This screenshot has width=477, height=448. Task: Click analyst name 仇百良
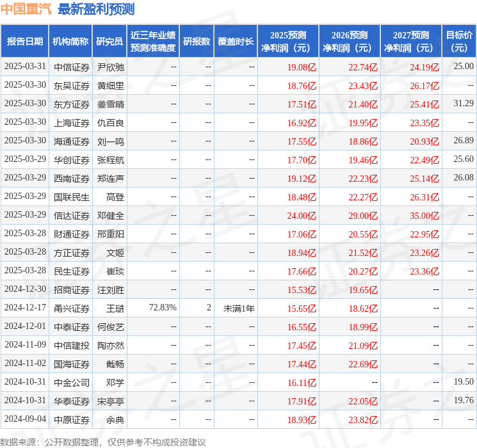(x=110, y=123)
